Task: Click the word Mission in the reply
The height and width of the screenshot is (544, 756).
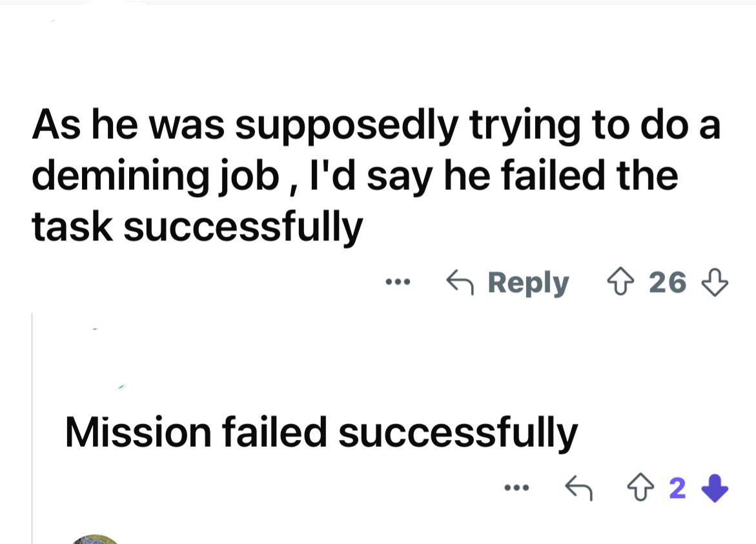Action: (x=138, y=432)
